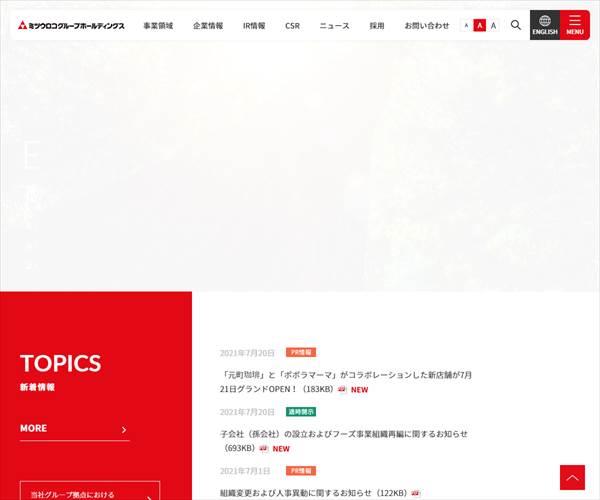This screenshot has height=500, width=600.
Task: Open the 企業情報 menu
Action: pyautogui.click(x=208, y=26)
